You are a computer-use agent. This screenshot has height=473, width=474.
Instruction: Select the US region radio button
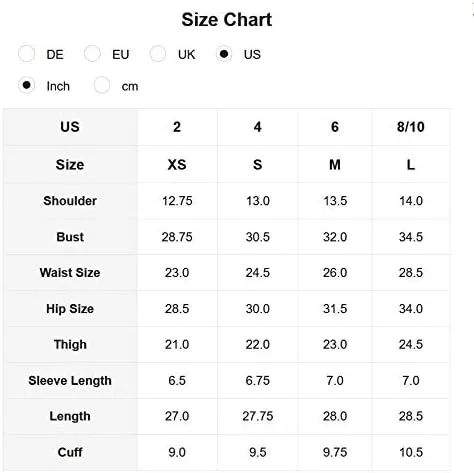(x=224, y=54)
